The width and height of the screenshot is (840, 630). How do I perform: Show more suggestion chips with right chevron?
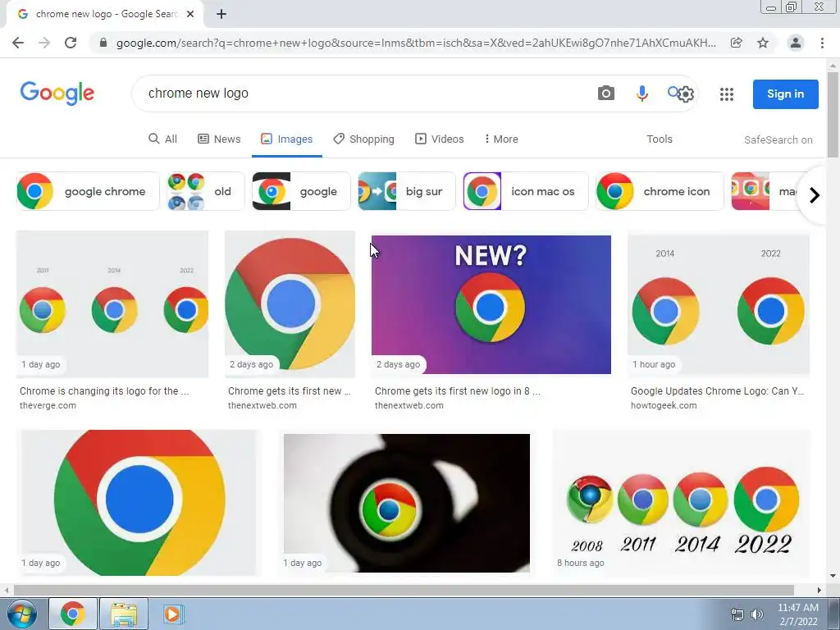815,195
